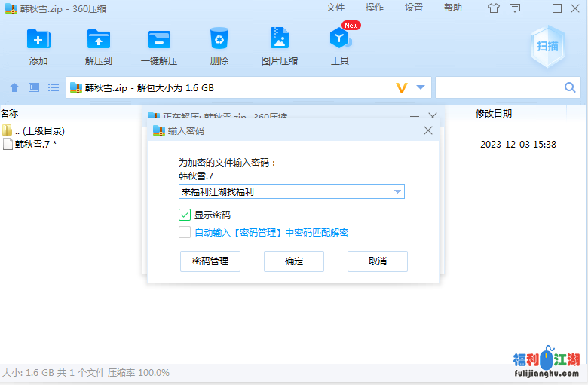
Task: Select the 一键解压 one-click extract icon
Action: coord(159,40)
